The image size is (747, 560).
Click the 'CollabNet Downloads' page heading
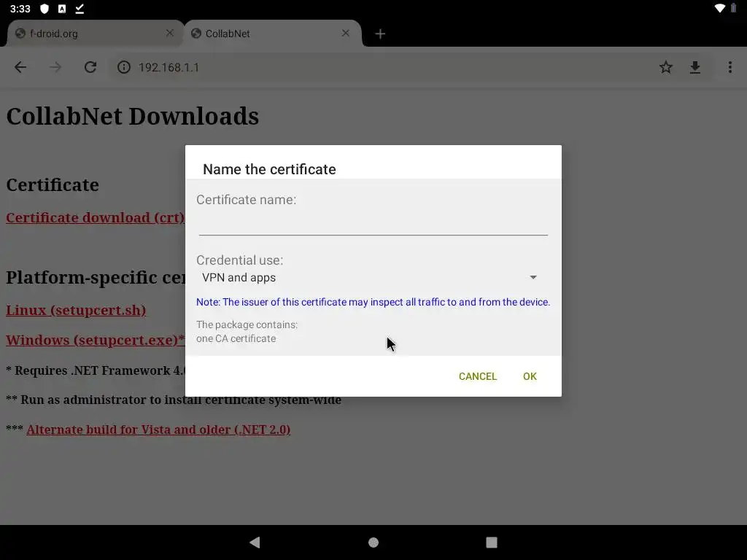(x=133, y=116)
